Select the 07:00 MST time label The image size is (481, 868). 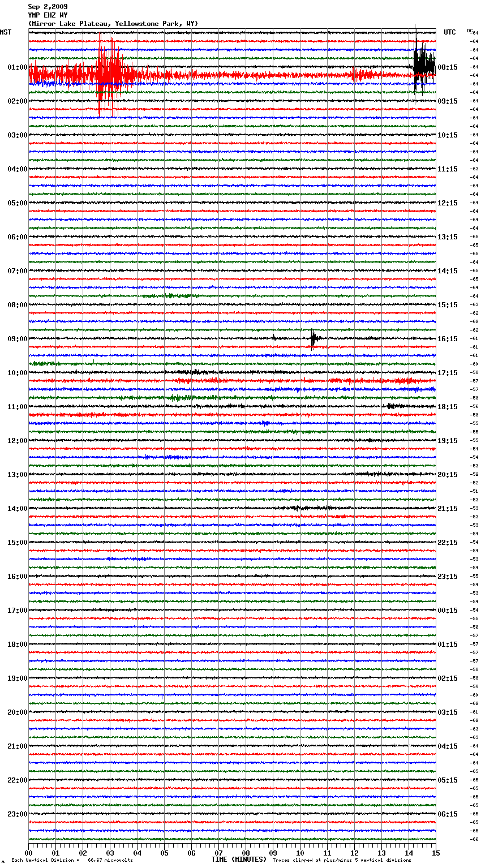[18, 271]
